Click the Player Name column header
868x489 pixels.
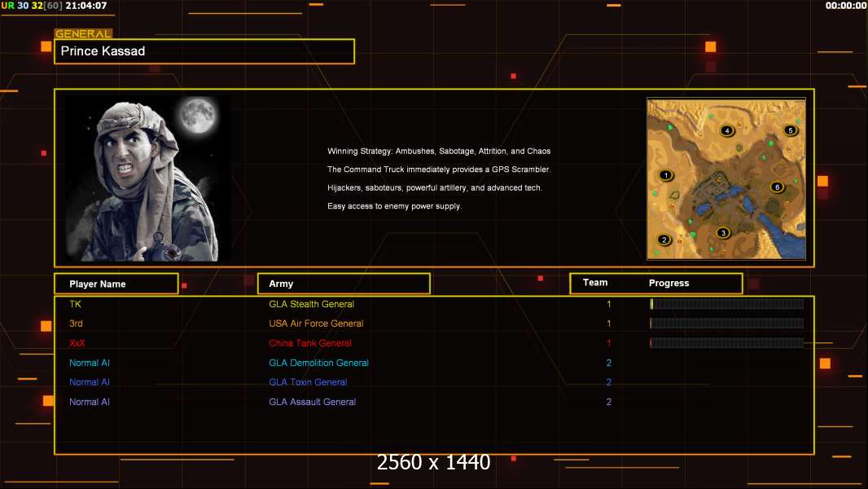pos(116,284)
